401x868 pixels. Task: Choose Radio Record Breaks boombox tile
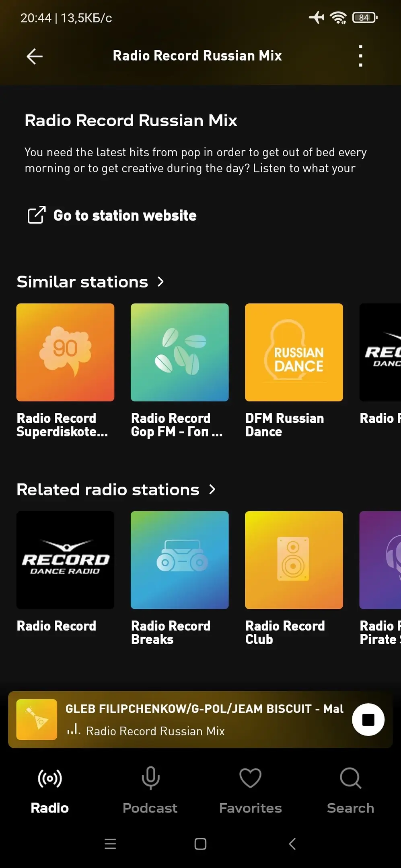pyautogui.click(x=179, y=560)
